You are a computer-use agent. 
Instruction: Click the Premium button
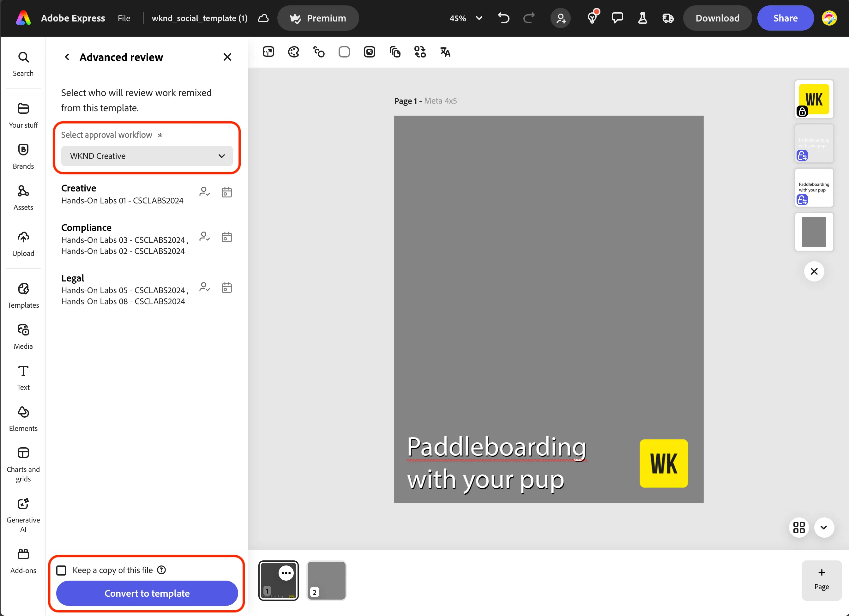[x=318, y=18]
